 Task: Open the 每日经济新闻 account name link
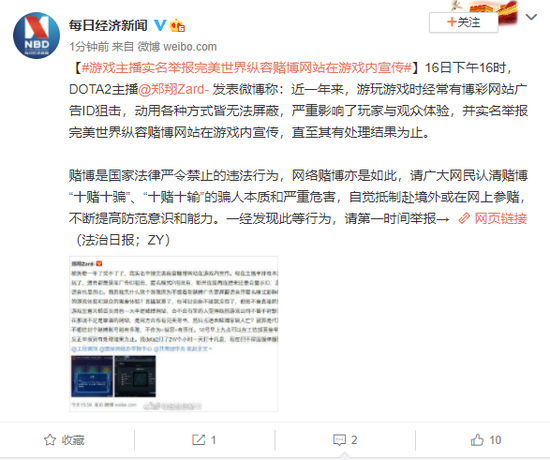pyautogui.click(x=108, y=26)
